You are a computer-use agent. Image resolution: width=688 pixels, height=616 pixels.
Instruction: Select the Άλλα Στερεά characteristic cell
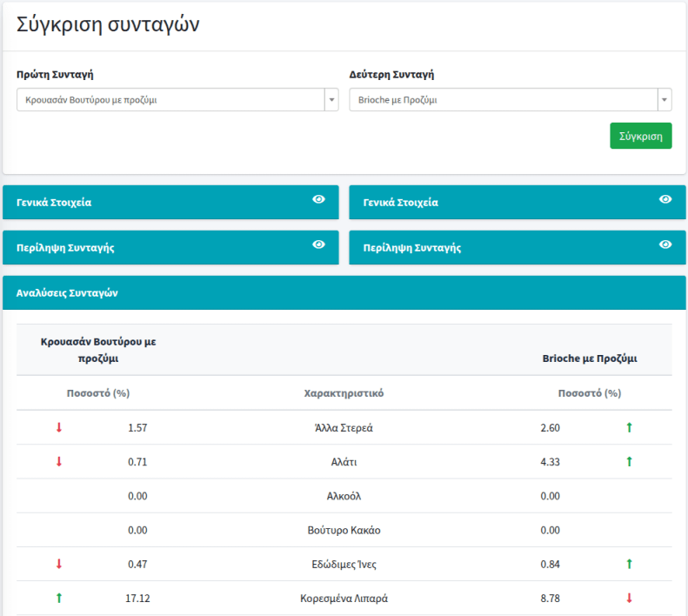(344, 428)
